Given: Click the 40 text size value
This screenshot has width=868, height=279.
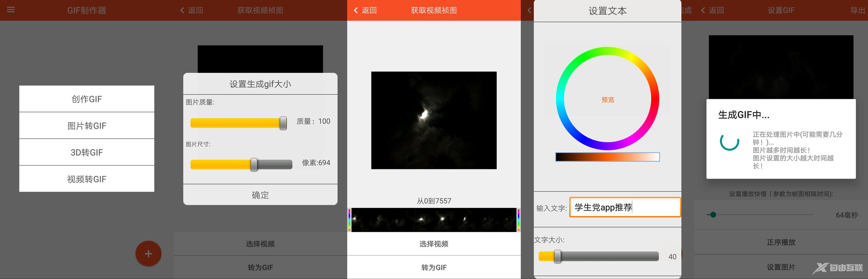Looking at the screenshot, I should coord(672,256).
